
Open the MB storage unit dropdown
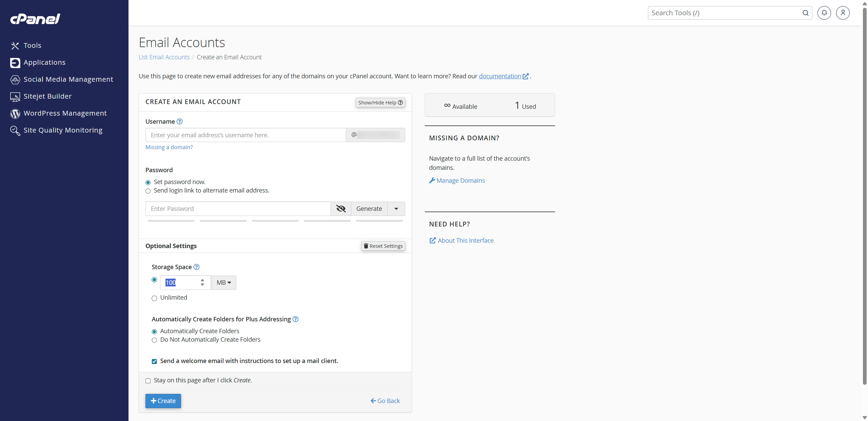click(x=223, y=283)
